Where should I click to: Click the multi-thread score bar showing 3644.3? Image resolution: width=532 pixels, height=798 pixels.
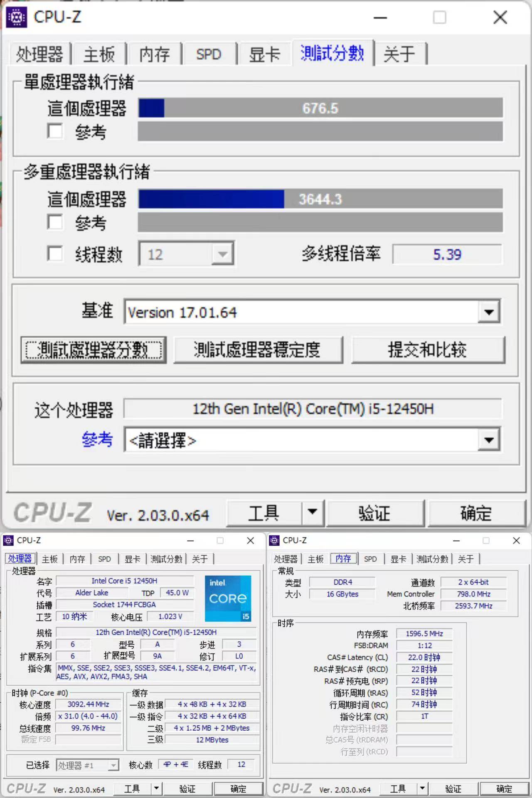click(x=320, y=199)
